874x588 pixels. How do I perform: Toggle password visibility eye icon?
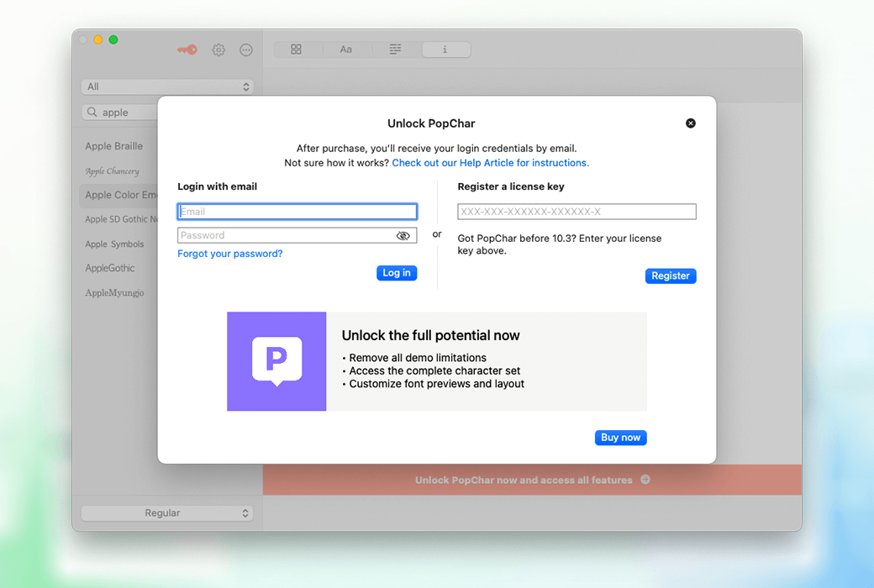click(403, 236)
